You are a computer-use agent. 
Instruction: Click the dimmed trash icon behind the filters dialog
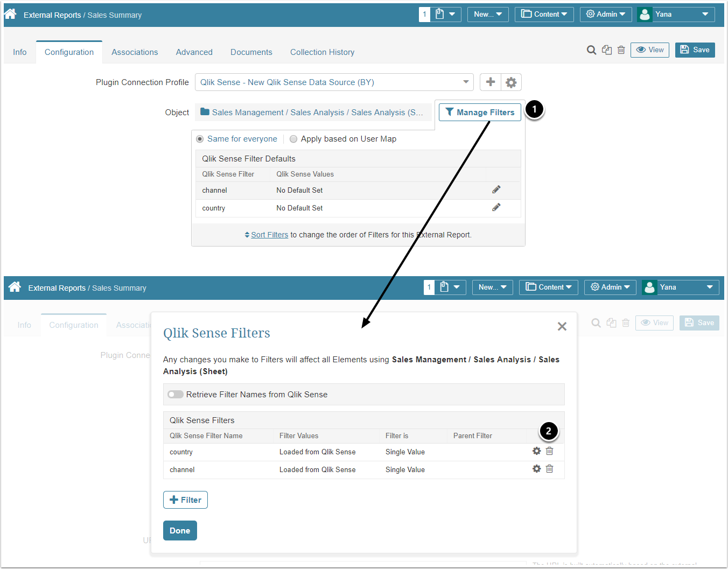[x=626, y=323]
